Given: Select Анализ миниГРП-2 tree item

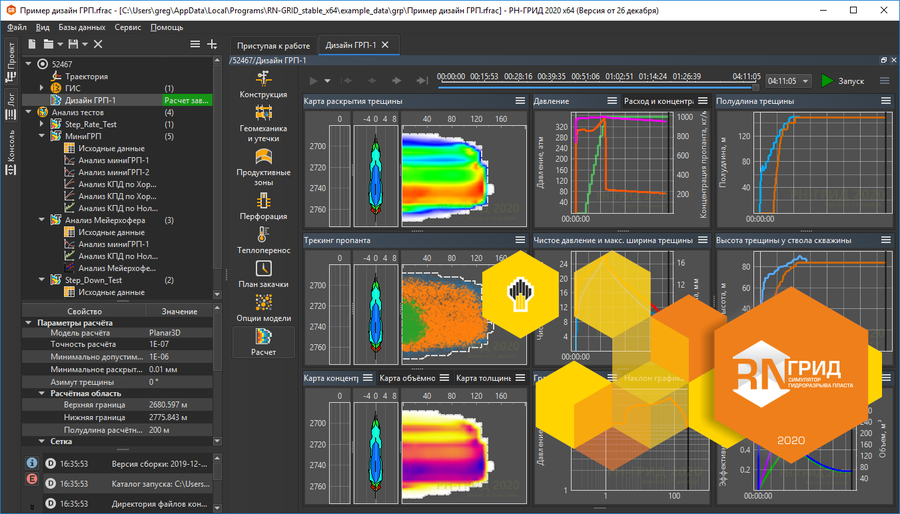Looking at the screenshot, I should point(114,172).
